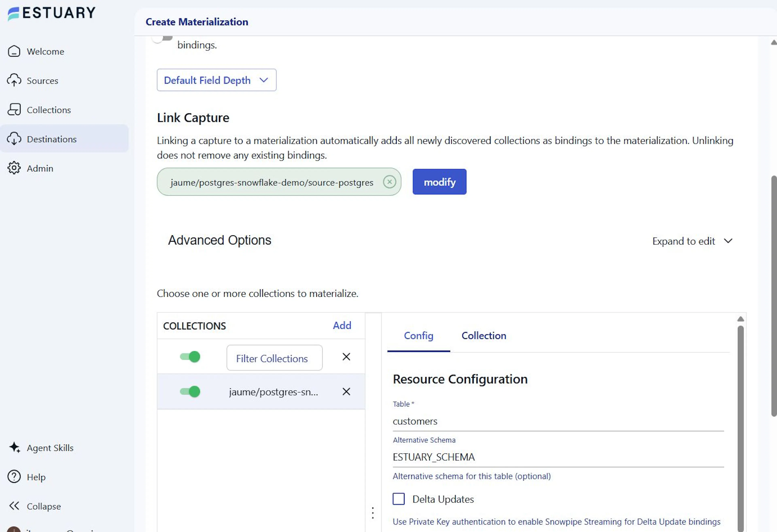
Task: Click the COLLECTIONS header label
Action: click(195, 326)
